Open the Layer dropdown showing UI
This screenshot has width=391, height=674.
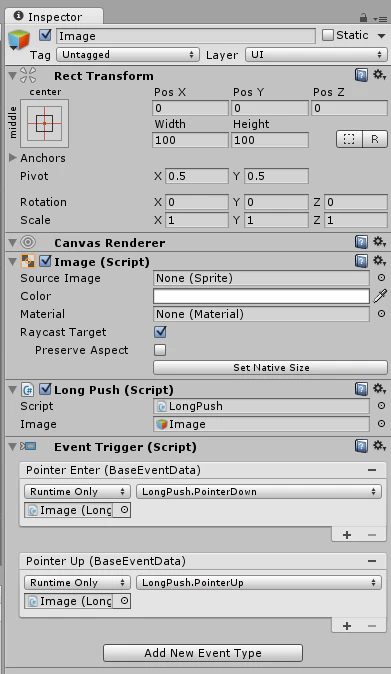pos(316,55)
